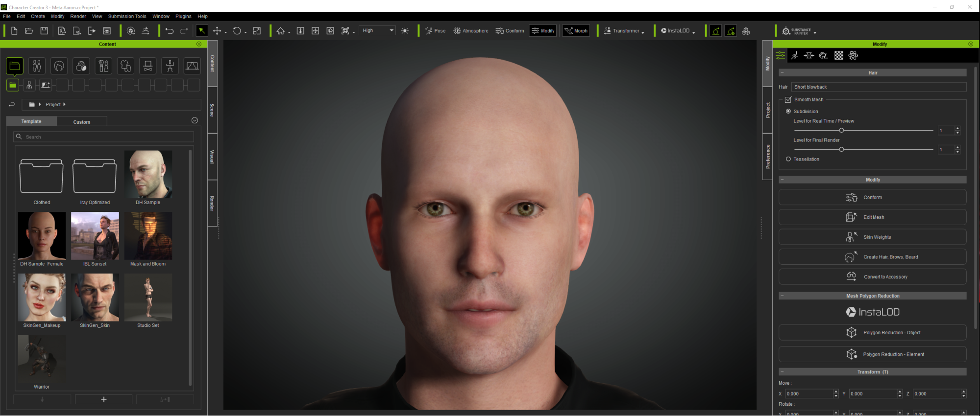
Task: Click Polygon Reduction - Object button
Action: (x=873, y=333)
